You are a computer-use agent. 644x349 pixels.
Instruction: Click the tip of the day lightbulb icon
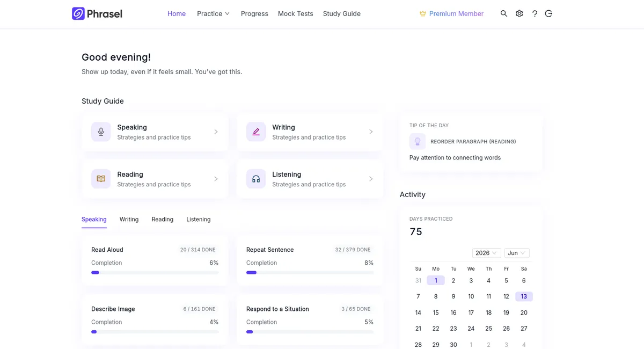coord(418,142)
